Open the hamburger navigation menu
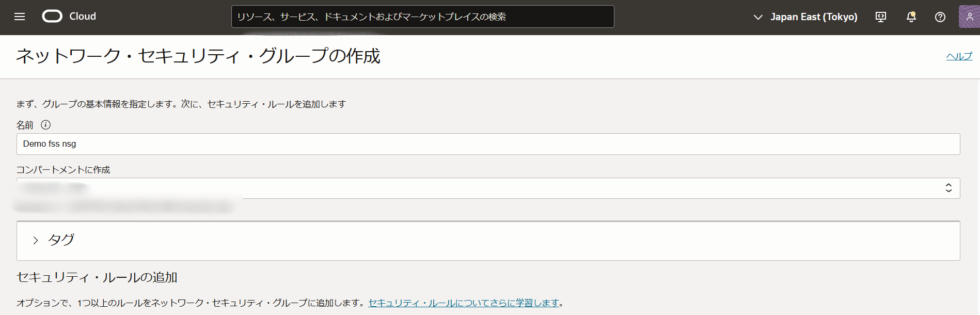Screen dimensions: 980x315 (x=20, y=17)
